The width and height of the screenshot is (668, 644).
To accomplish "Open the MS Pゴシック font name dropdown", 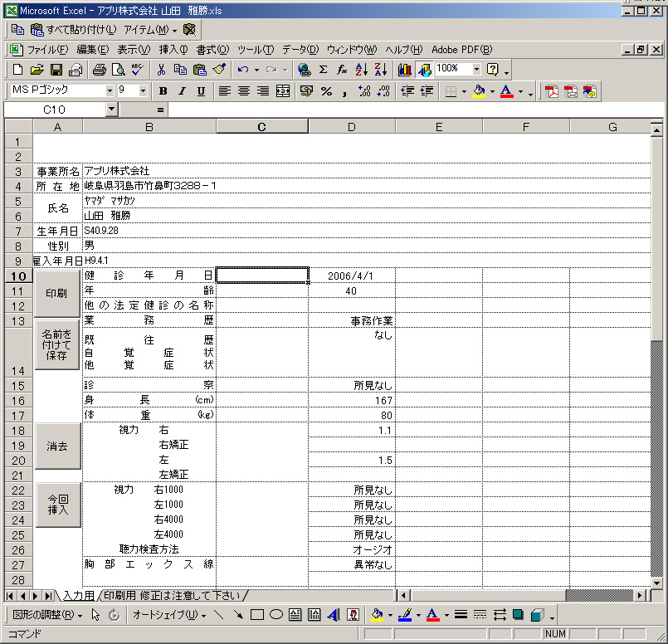I will (110, 91).
